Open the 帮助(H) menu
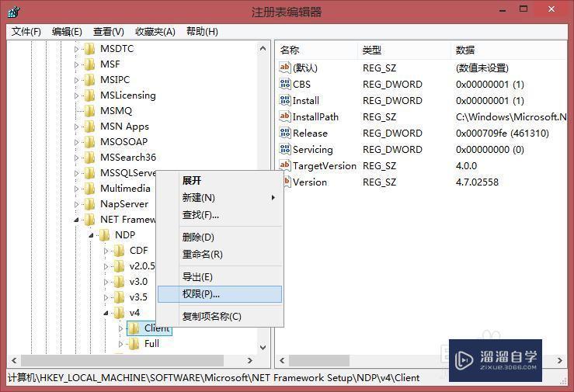The height and width of the screenshot is (392, 574). pos(202,32)
